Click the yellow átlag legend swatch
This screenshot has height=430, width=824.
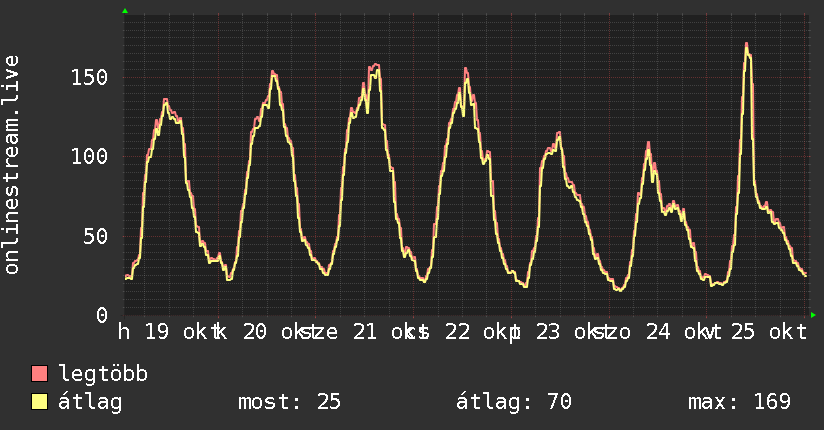[x=39, y=402]
